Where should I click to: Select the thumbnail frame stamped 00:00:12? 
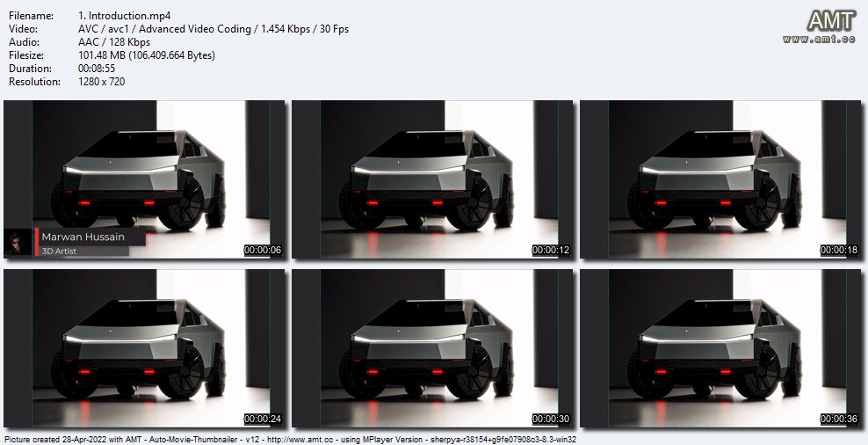point(432,179)
